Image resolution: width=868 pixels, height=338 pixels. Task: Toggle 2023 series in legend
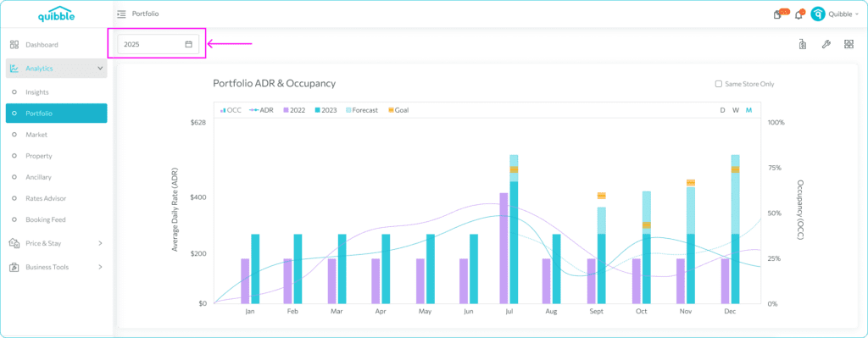(325, 110)
